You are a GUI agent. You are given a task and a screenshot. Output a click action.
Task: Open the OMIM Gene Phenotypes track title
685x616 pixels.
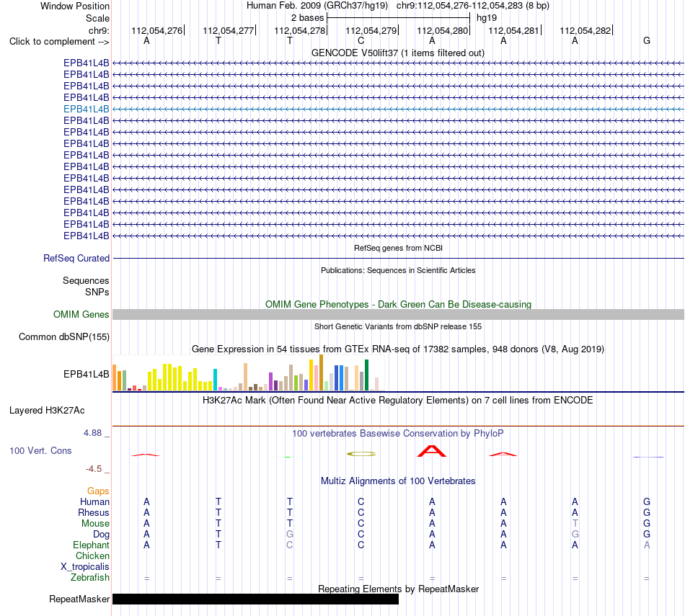pos(398,304)
